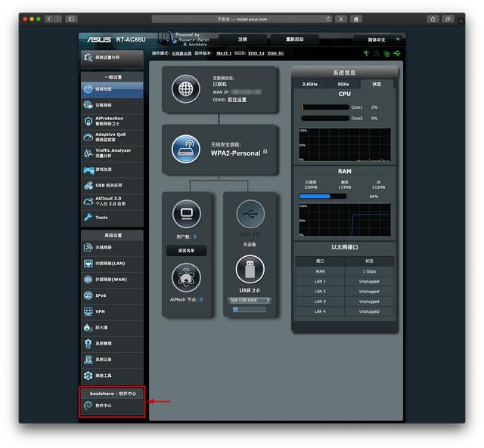Screen dimensions: 484x448
Task: Open Tools wrench icon
Action: coord(88,218)
